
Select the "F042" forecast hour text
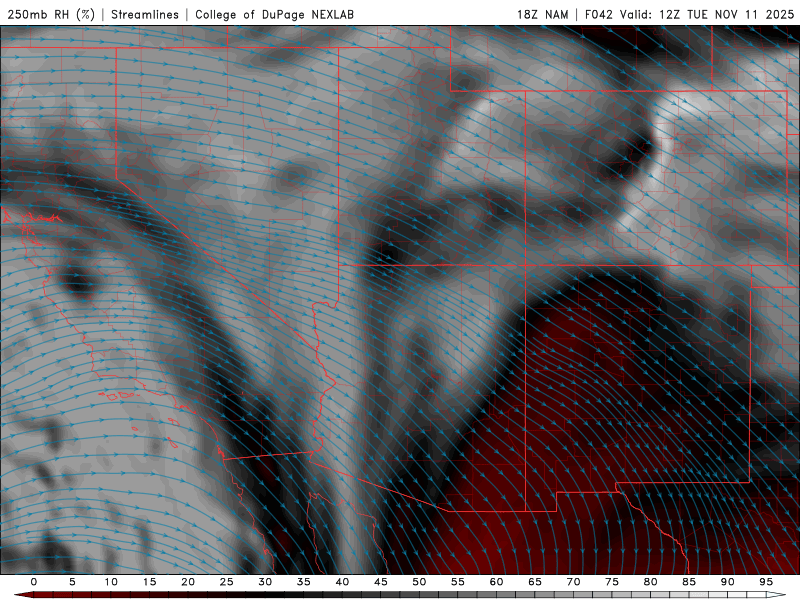598,14
